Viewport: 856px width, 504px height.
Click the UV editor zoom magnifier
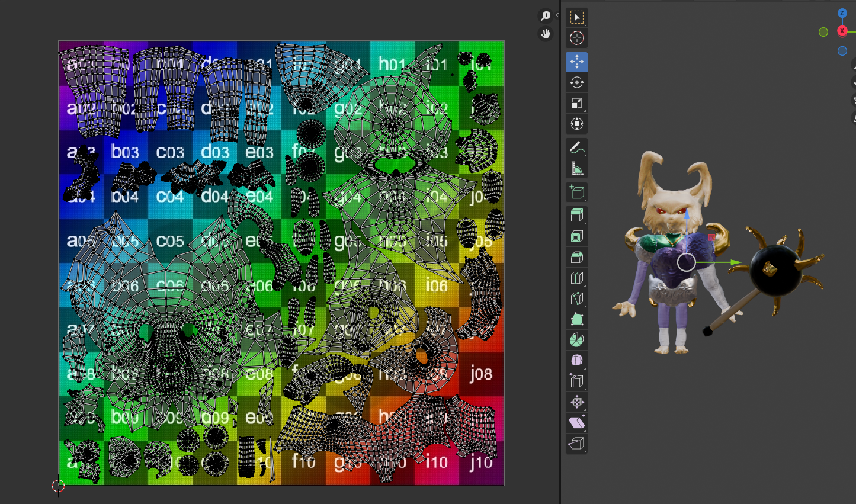[546, 16]
